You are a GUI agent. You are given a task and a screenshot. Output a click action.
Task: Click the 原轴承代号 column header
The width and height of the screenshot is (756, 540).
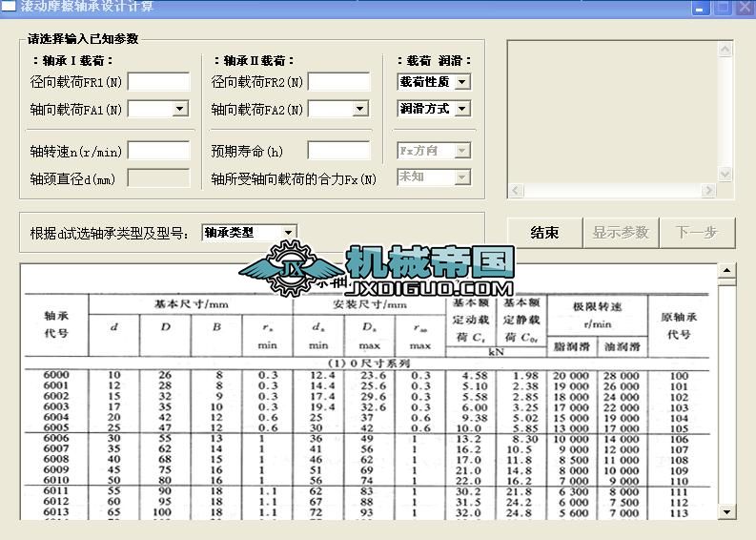(x=679, y=325)
